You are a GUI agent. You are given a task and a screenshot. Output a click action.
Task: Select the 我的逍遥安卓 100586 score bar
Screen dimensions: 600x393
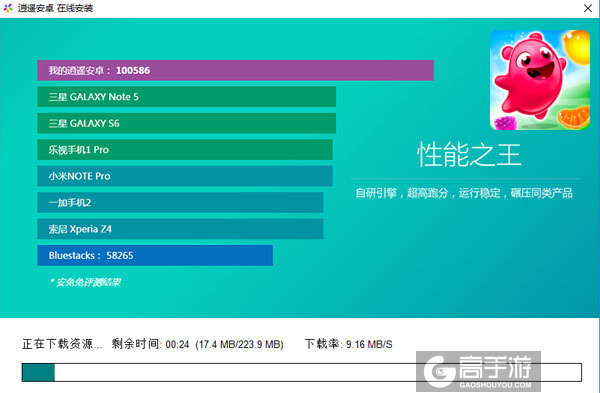(x=235, y=70)
